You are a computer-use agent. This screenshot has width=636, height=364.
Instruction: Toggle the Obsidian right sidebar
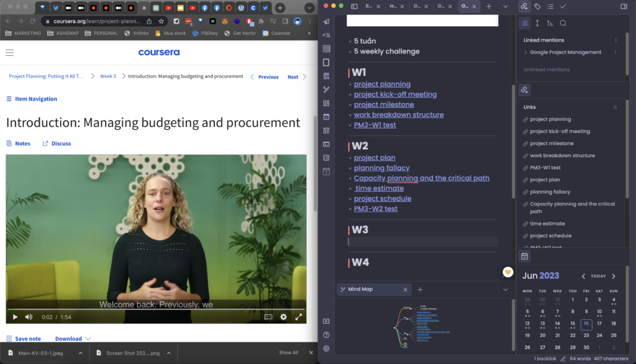624,6
